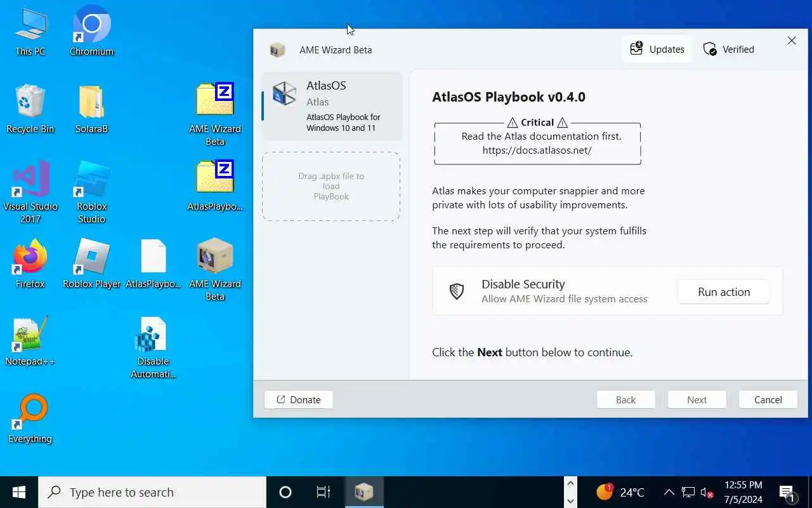This screenshot has height=508, width=812.
Task: Select the SolaraB folder on desktop
Action: (x=91, y=109)
